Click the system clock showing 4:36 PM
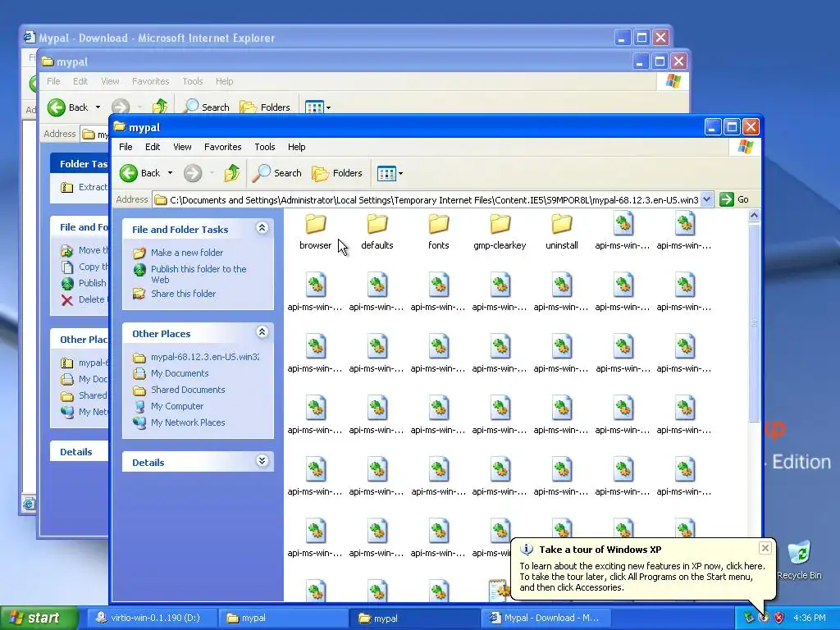 809,618
